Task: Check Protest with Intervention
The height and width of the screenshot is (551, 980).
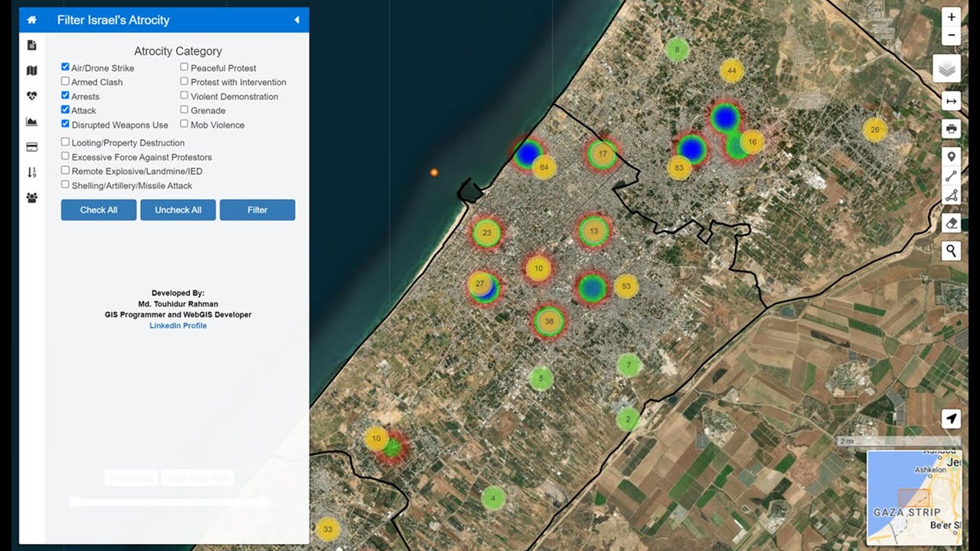Action: [184, 81]
